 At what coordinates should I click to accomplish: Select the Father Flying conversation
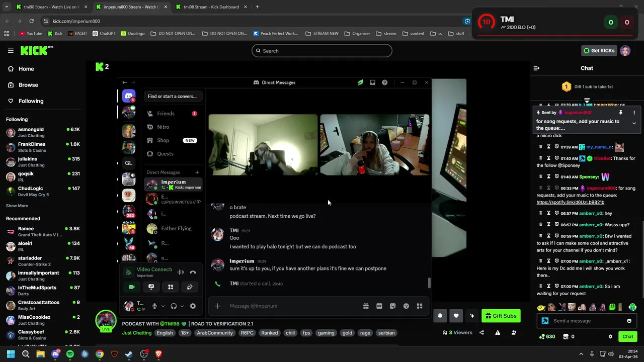[x=173, y=229]
